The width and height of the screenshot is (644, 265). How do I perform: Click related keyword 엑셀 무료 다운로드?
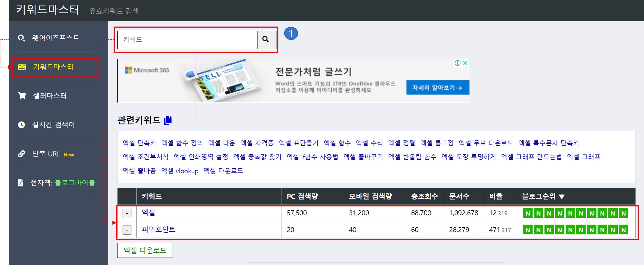[486, 143]
